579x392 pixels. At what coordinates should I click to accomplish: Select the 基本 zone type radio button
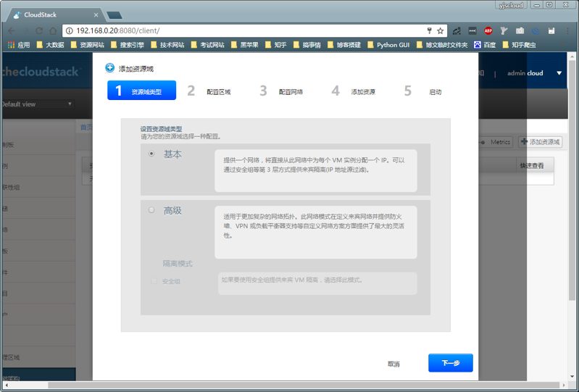point(151,154)
